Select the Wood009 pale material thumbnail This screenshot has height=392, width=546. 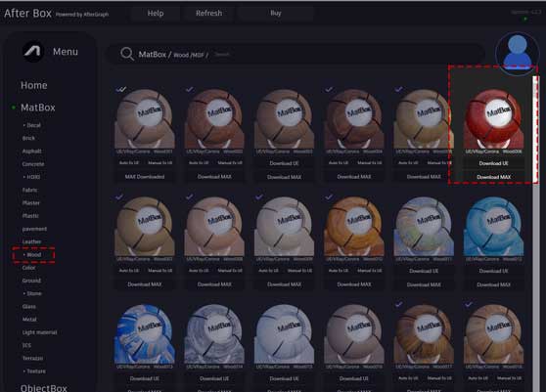284,227
